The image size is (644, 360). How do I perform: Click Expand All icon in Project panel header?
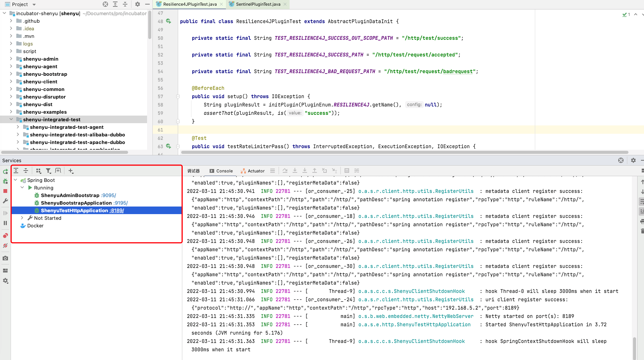pyautogui.click(x=115, y=4)
